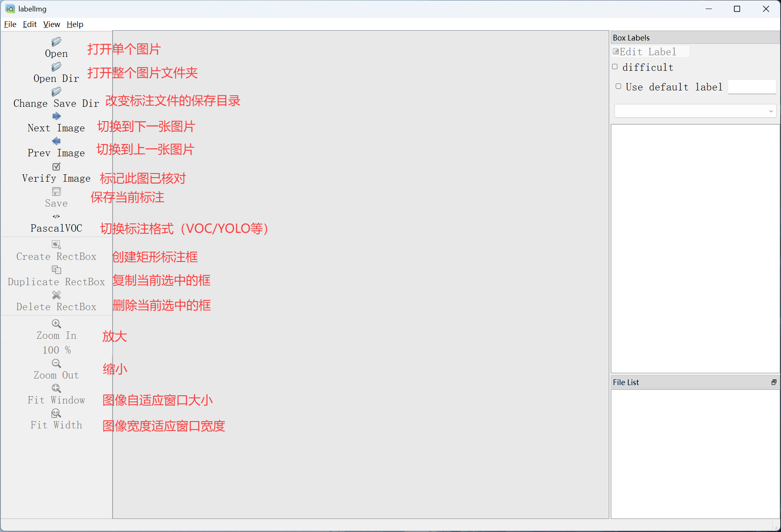The width and height of the screenshot is (781, 532).
Task: Go to the previous image
Action: [x=56, y=147]
